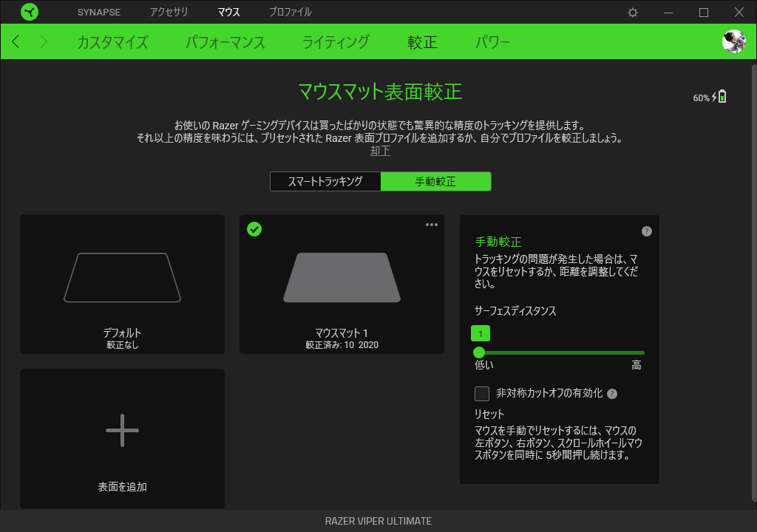The height and width of the screenshot is (532, 757).
Task: Open the アクセサリ tab
Action: [x=169, y=12]
